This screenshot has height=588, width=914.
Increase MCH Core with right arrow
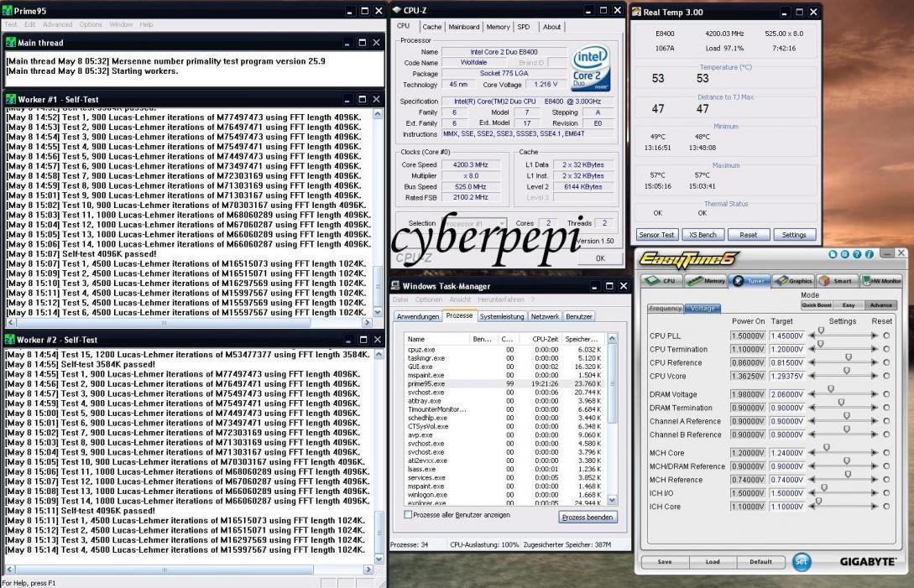pyautogui.click(x=874, y=453)
